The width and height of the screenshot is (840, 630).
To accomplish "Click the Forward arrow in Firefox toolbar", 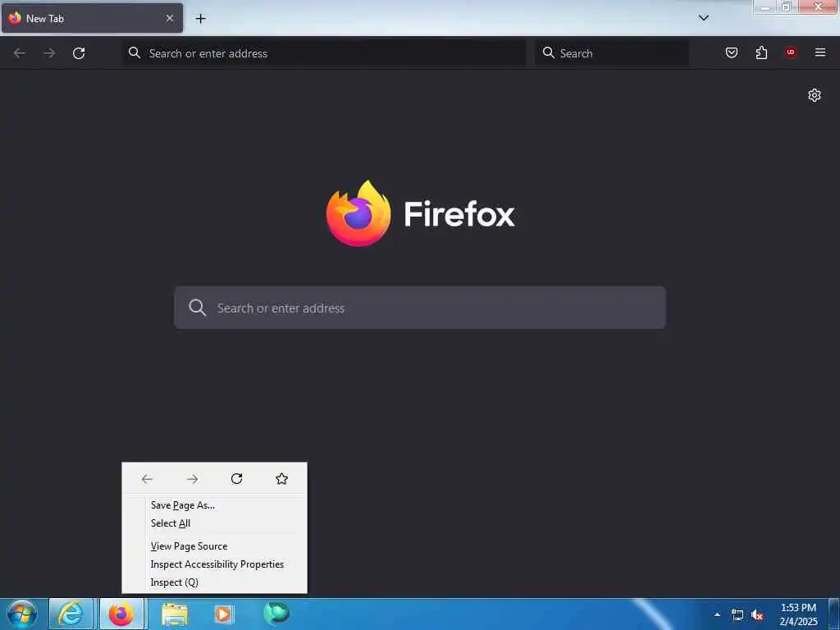I will (x=49, y=53).
